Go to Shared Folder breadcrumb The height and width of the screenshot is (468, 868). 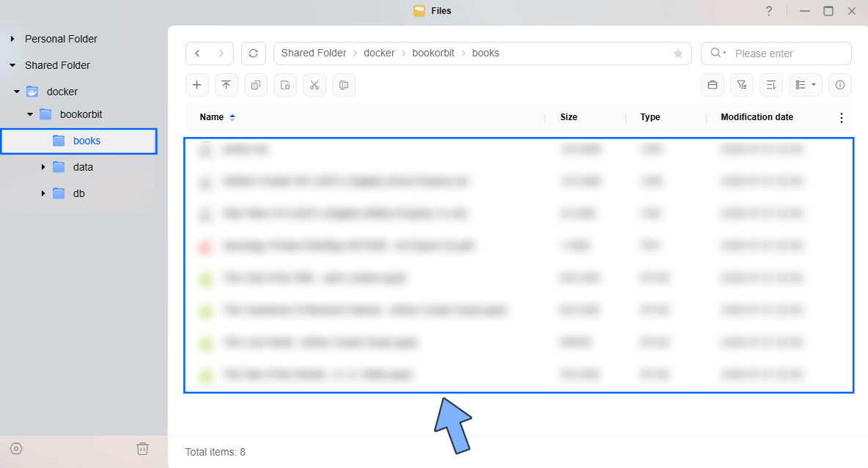[x=313, y=53]
